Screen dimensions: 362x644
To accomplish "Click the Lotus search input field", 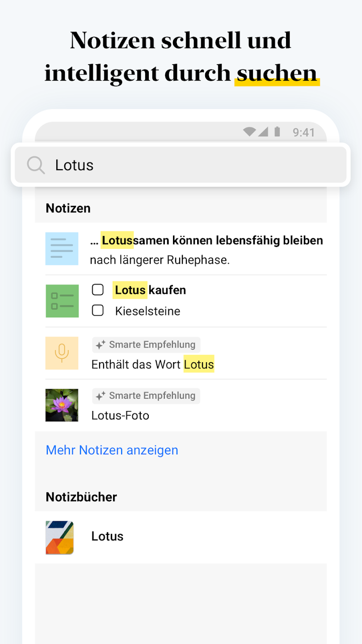I will coord(181,165).
